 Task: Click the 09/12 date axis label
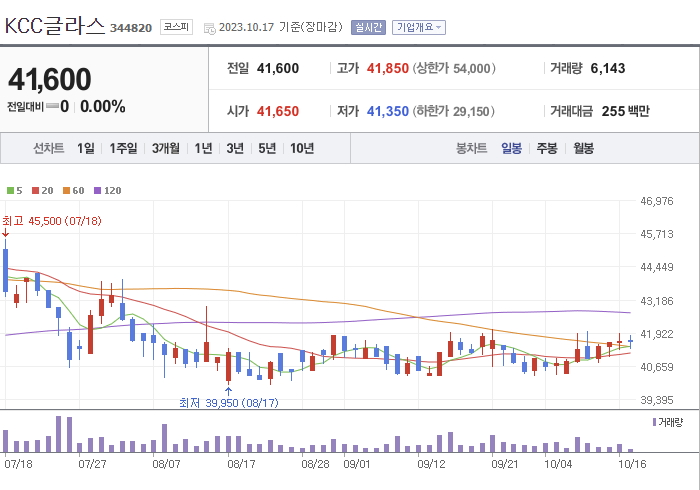tap(431, 464)
